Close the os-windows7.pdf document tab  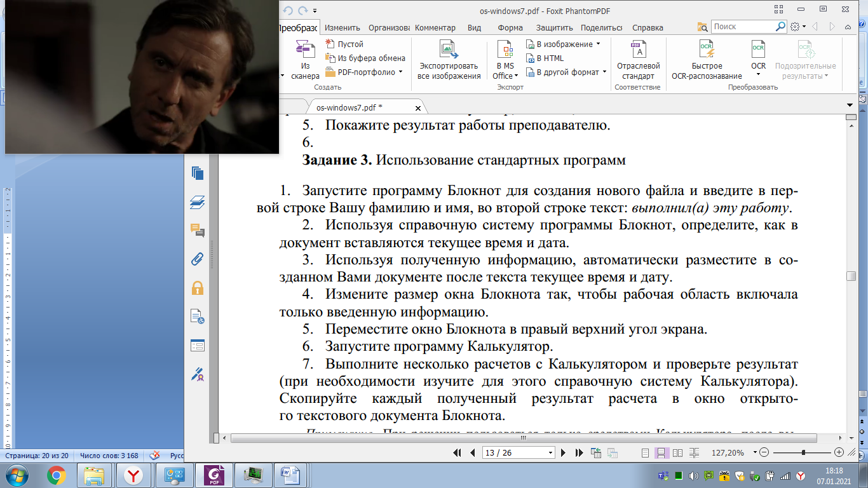(417, 107)
